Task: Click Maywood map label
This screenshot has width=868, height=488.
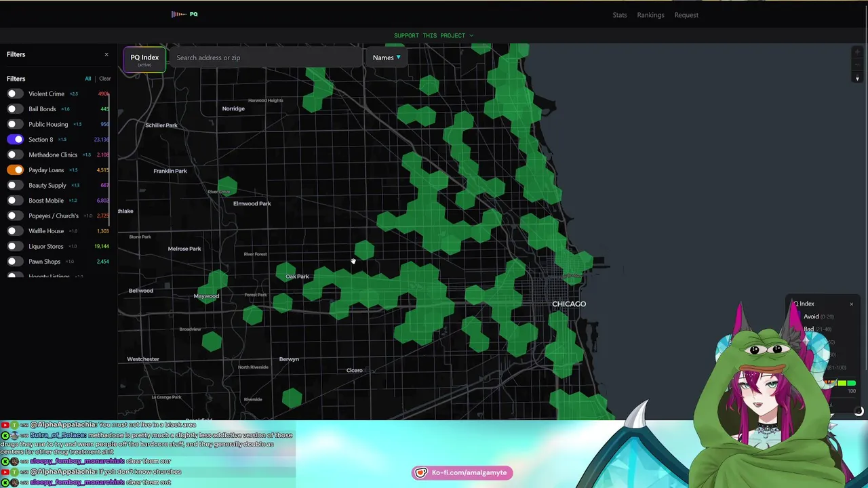Action: click(x=207, y=296)
